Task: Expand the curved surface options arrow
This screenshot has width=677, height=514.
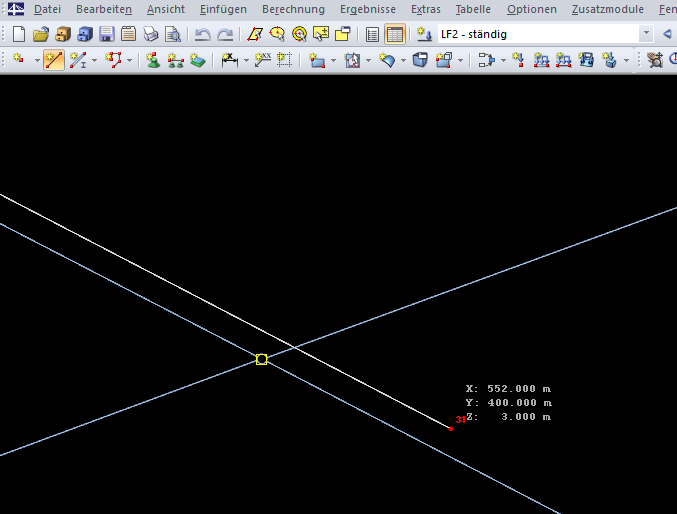Action: click(403, 60)
